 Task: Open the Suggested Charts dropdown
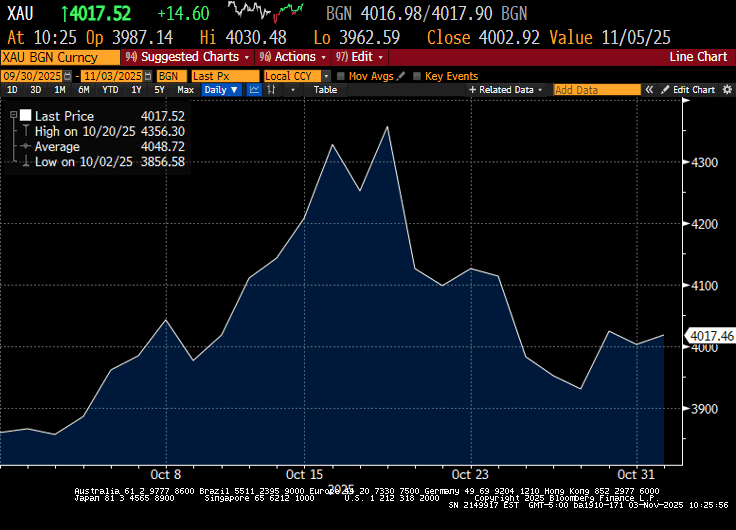click(x=187, y=57)
